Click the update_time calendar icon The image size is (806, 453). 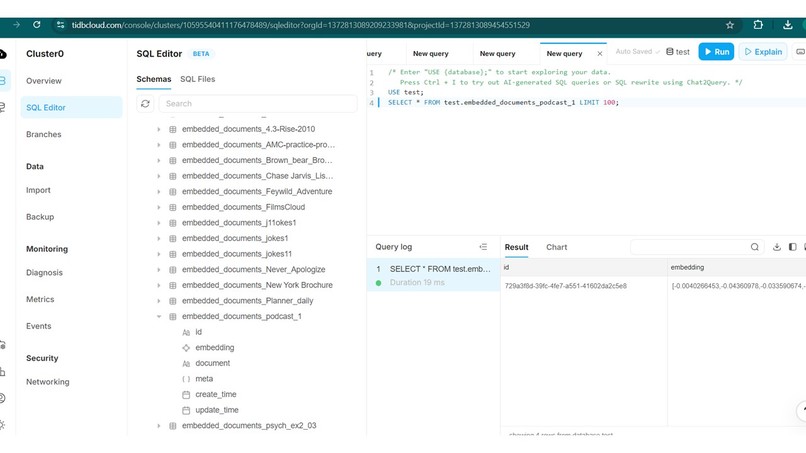pyautogui.click(x=186, y=410)
